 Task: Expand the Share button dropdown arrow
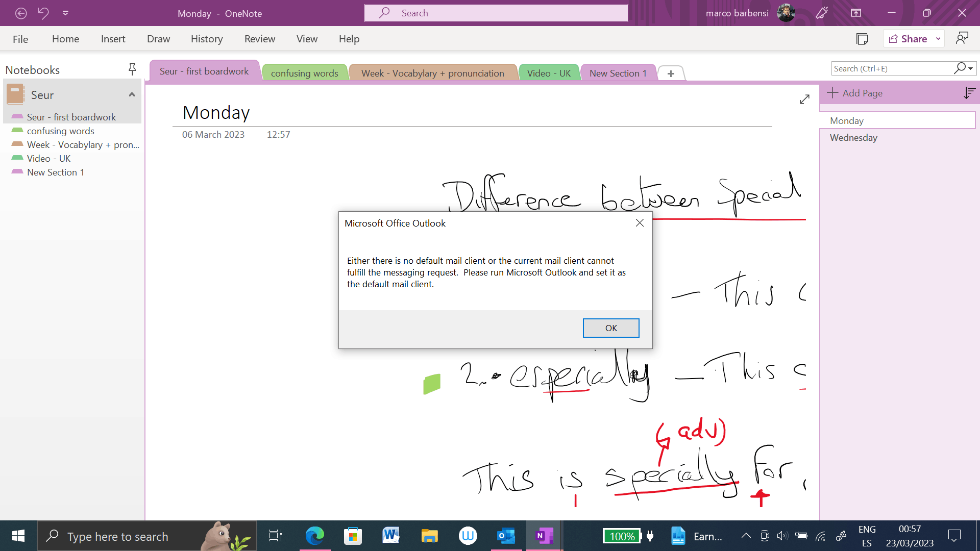tap(938, 39)
